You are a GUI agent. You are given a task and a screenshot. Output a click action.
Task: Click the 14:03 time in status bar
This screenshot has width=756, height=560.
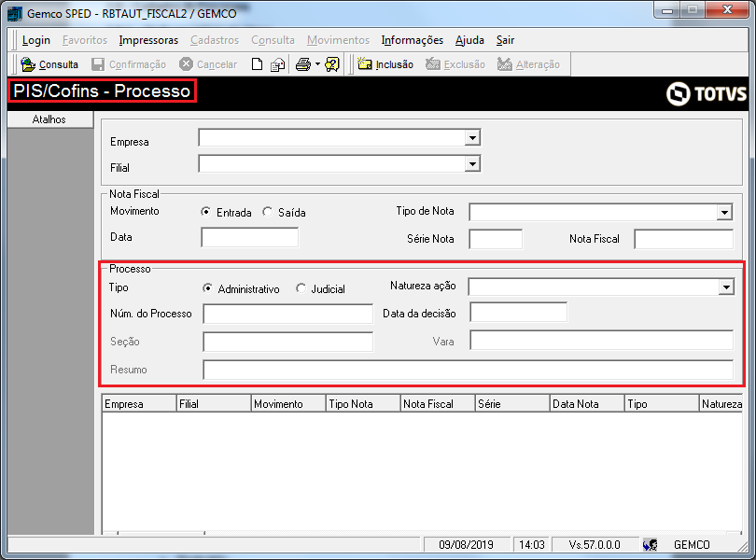pyautogui.click(x=531, y=545)
